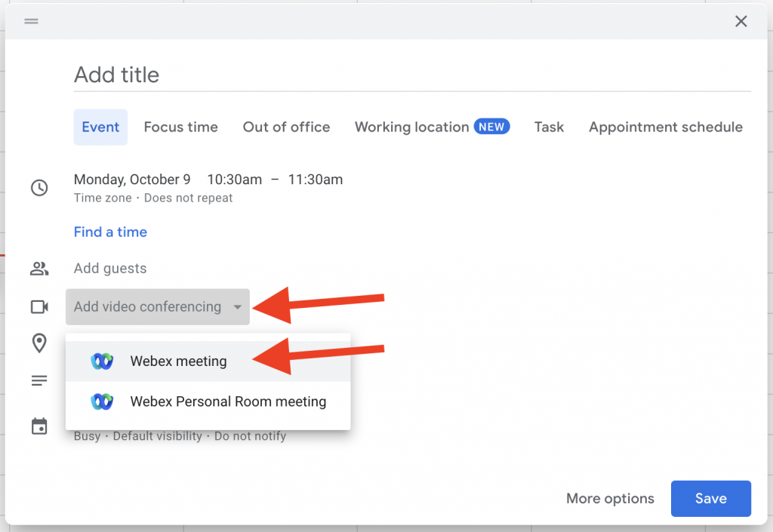Click the Add title field
This screenshot has width=773, height=532.
click(x=413, y=75)
